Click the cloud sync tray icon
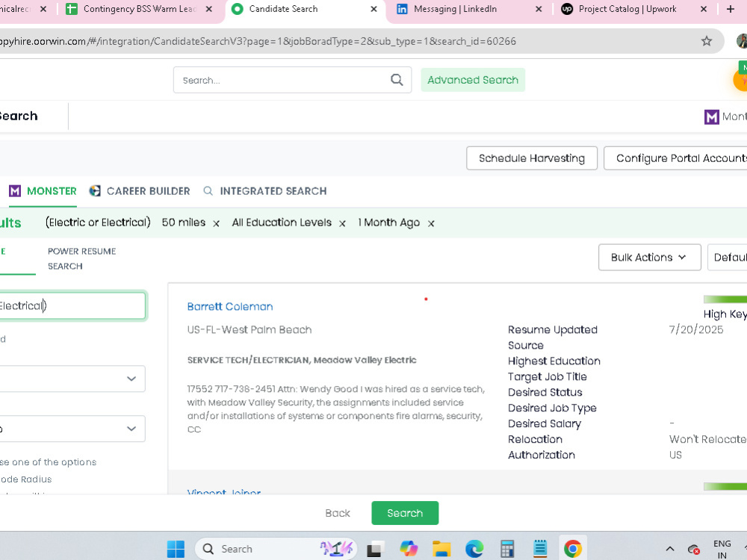747x560 pixels. coord(694,549)
